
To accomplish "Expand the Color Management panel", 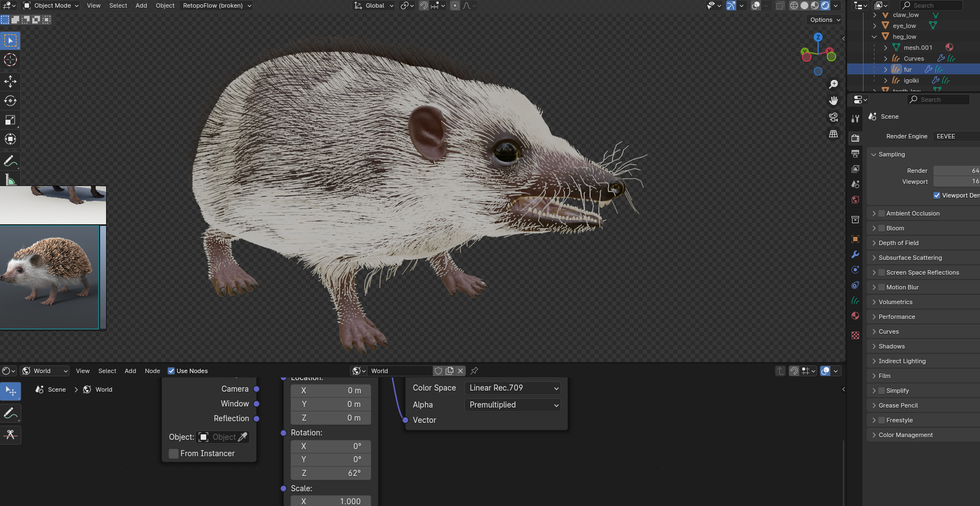I will click(x=906, y=435).
